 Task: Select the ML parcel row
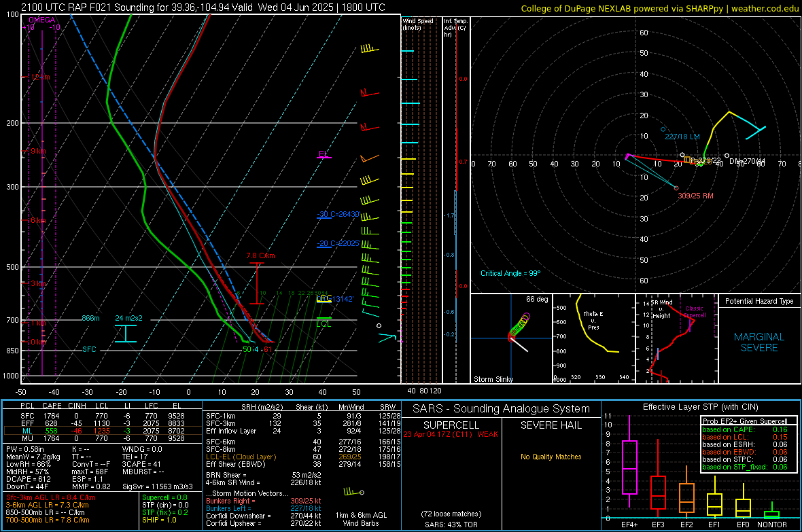click(102, 431)
